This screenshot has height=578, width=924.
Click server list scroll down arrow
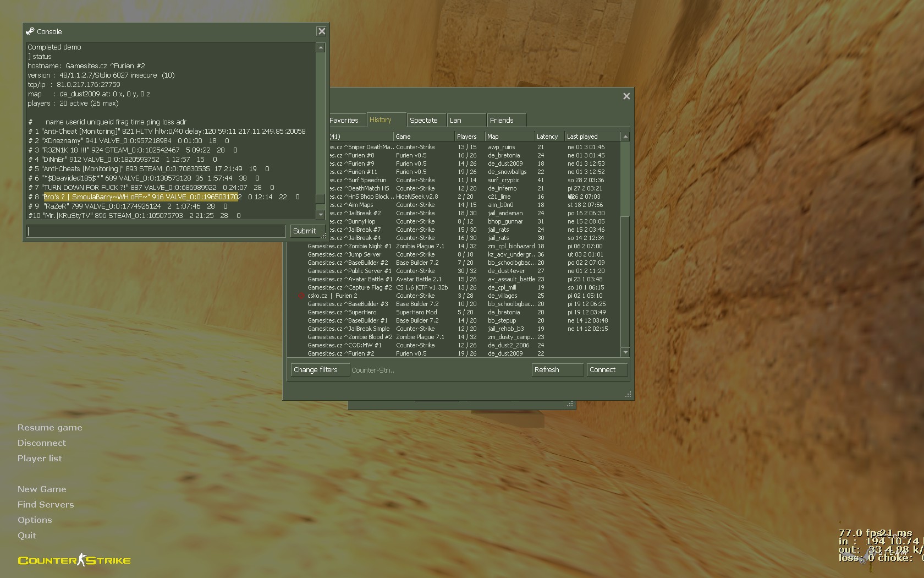tap(625, 352)
